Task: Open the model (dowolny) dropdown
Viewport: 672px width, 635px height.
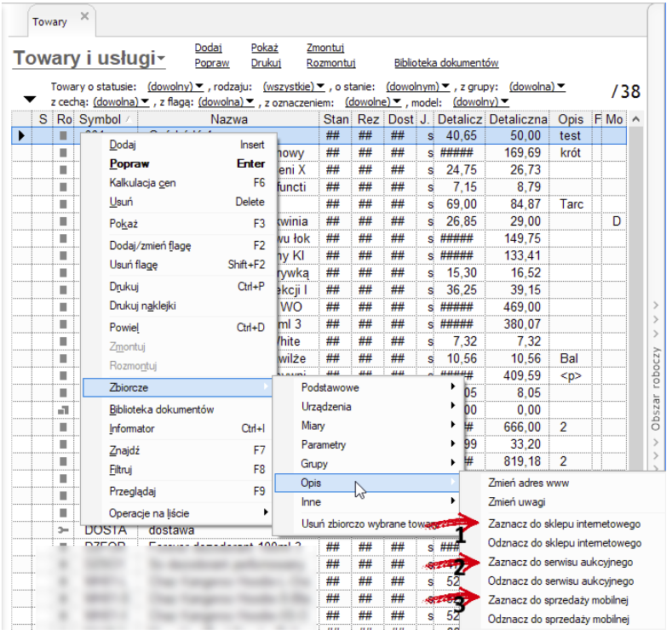Action: click(481, 102)
